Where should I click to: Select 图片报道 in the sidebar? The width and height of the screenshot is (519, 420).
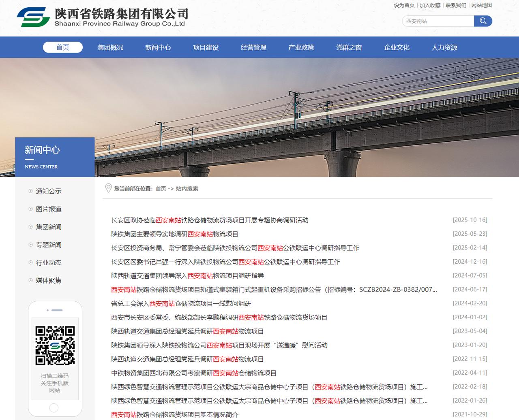point(49,209)
